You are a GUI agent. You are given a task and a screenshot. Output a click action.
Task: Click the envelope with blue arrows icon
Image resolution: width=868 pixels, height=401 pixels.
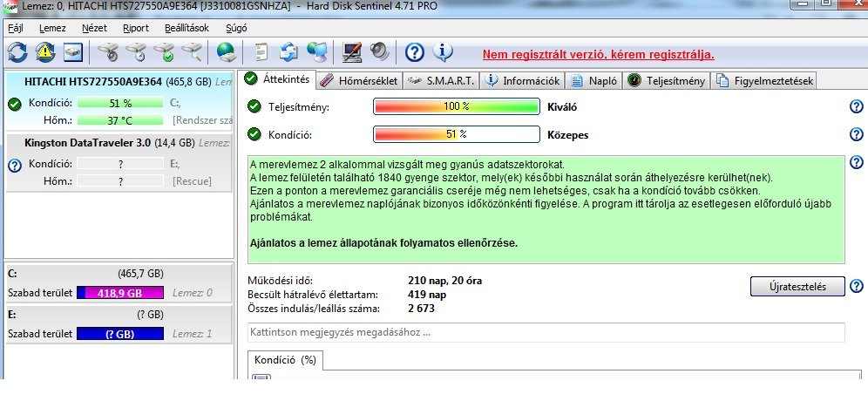[288, 52]
